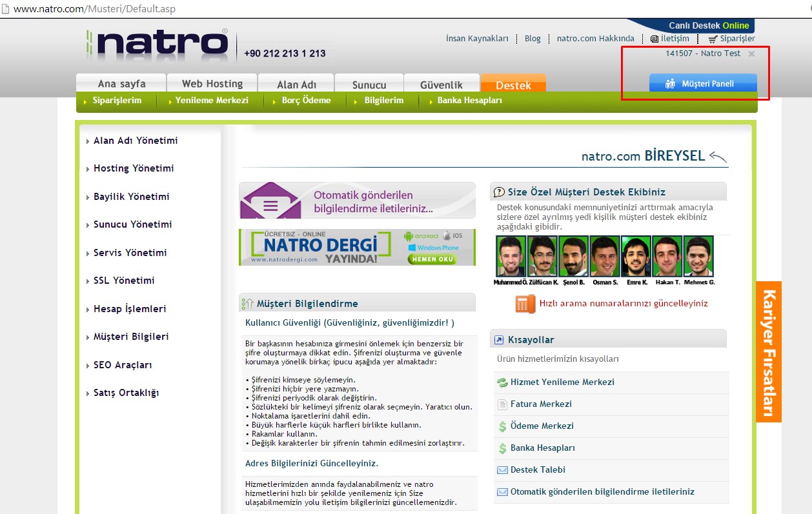Expand Bayilik Yönetimi in sidebar
This screenshot has width=812, height=514.
point(132,197)
